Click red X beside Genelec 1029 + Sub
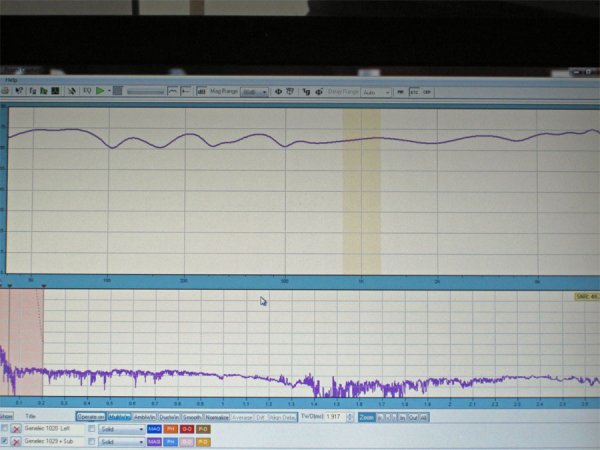 (x=17, y=440)
